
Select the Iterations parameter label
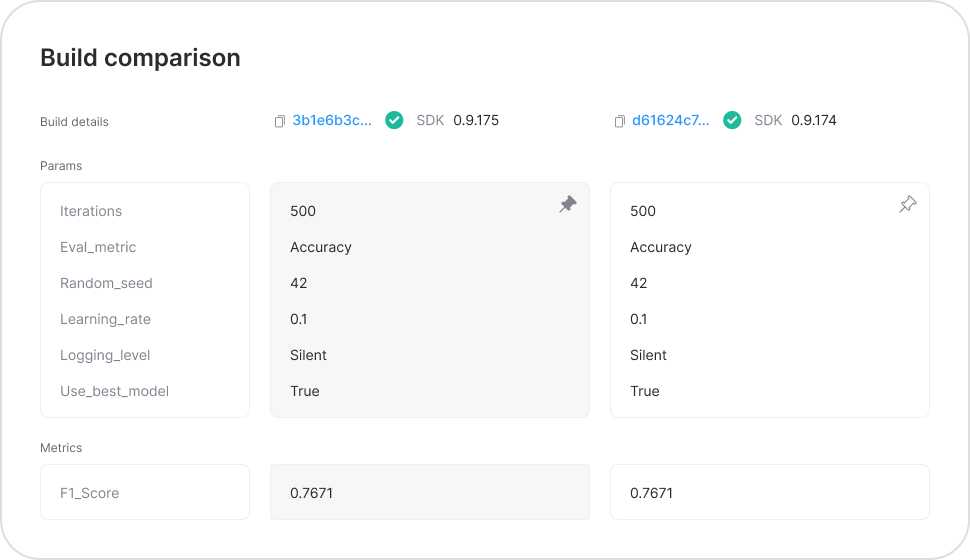[91, 211]
